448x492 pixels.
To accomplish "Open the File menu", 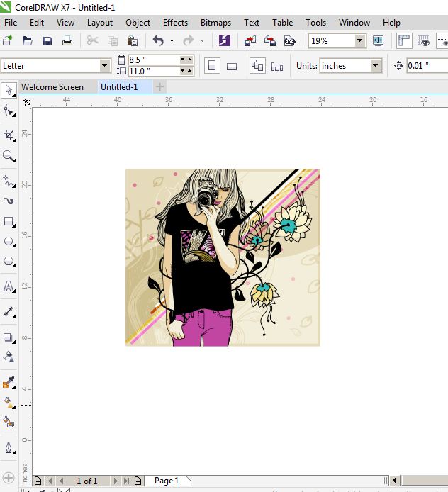I will tap(11, 23).
